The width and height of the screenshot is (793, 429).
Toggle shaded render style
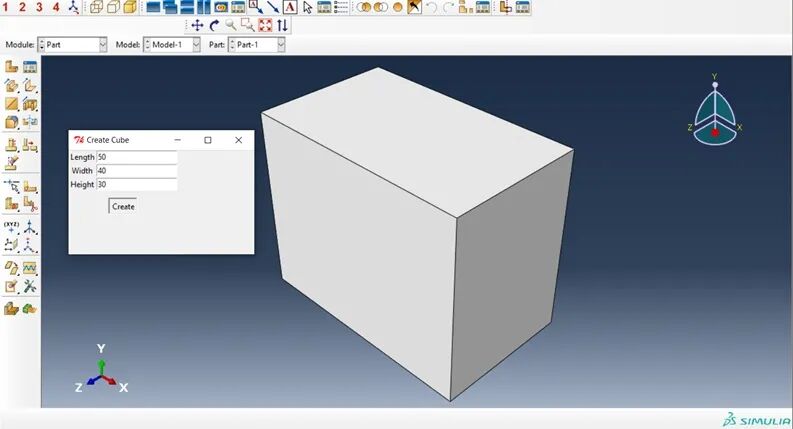(x=130, y=7)
